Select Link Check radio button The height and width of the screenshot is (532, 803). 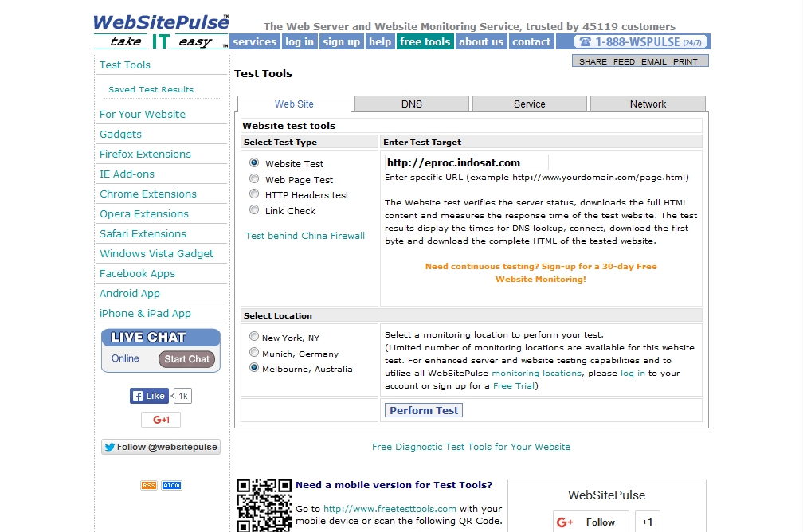coord(254,210)
